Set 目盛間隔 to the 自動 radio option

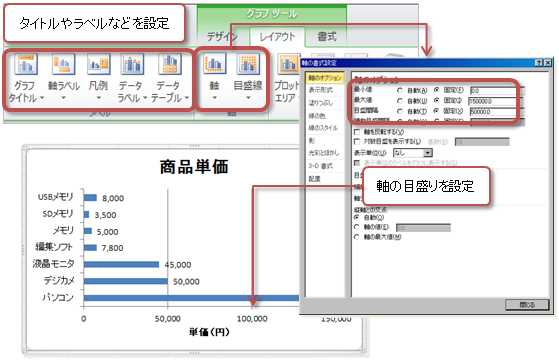point(400,111)
